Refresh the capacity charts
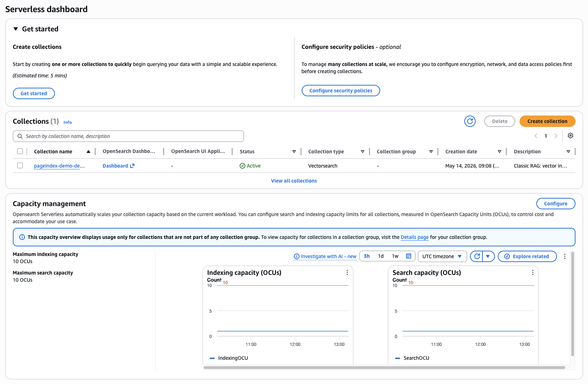588x384 pixels. click(x=477, y=256)
